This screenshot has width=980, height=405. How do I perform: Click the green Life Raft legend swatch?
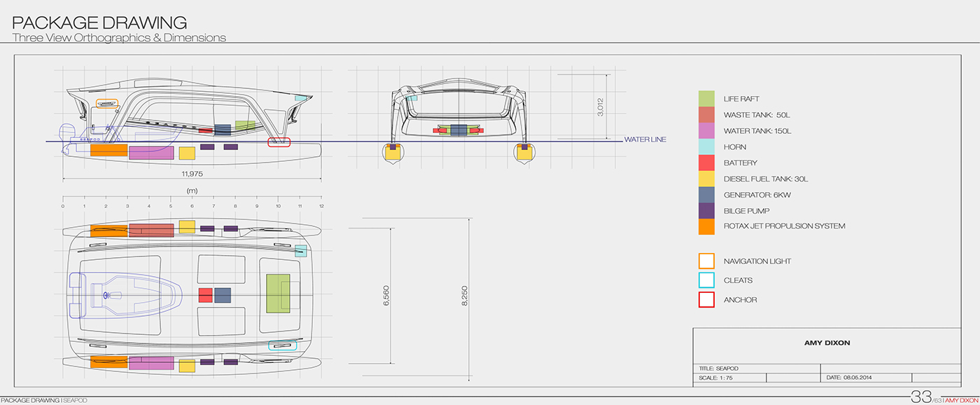[x=706, y=99]
